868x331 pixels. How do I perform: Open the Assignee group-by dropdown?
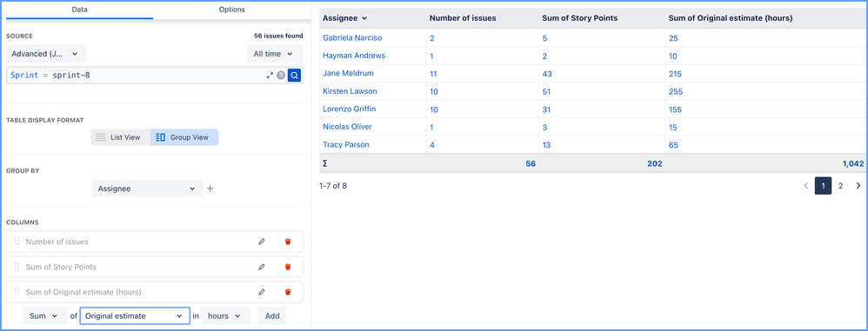148,189
